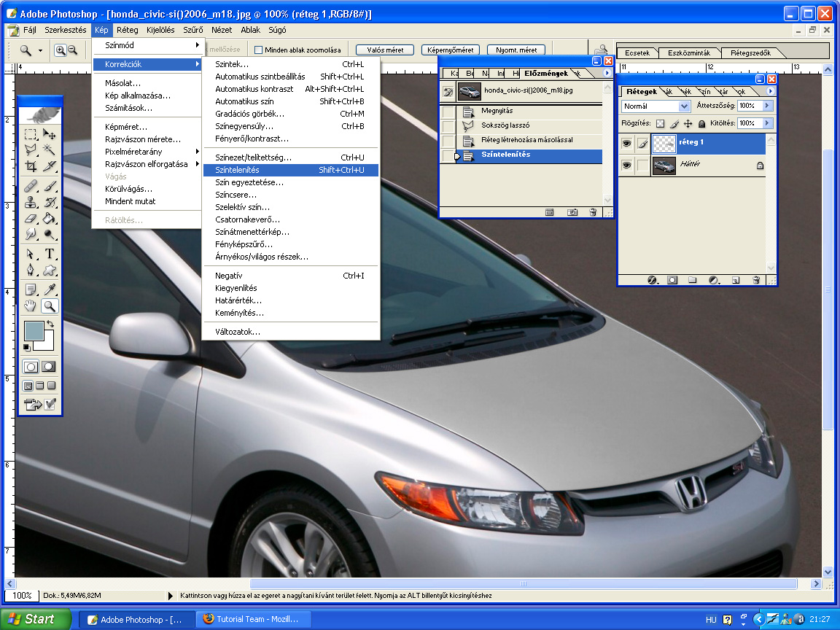840x630 pixels.
Task: Select the Crop tool in the toolbox
Action: point(31,166)
